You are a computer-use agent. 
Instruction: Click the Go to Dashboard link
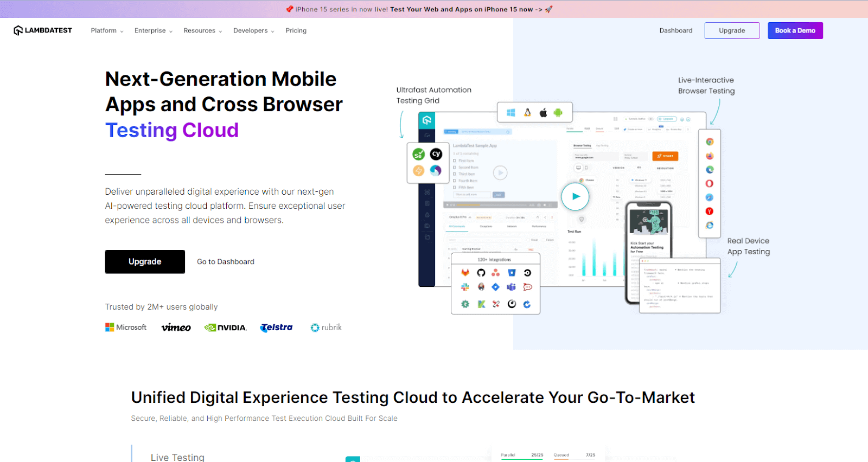(225, 262)
